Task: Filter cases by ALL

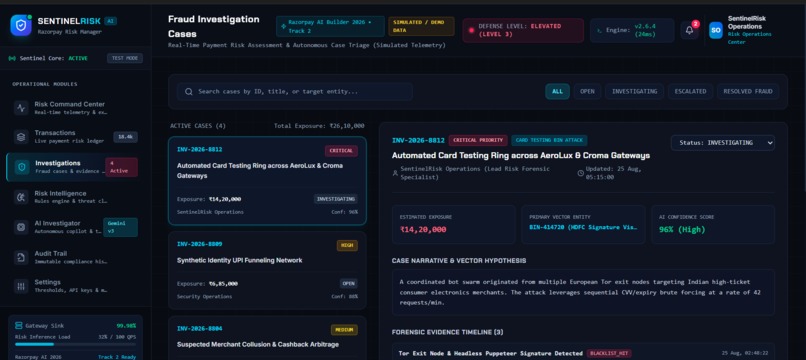Action: coord(557,92)
